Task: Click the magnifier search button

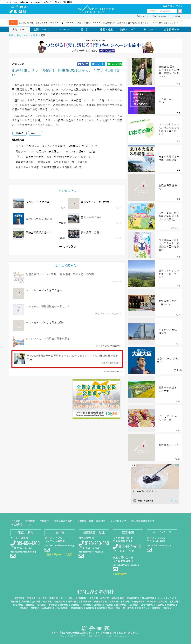Action: (180, 11)
